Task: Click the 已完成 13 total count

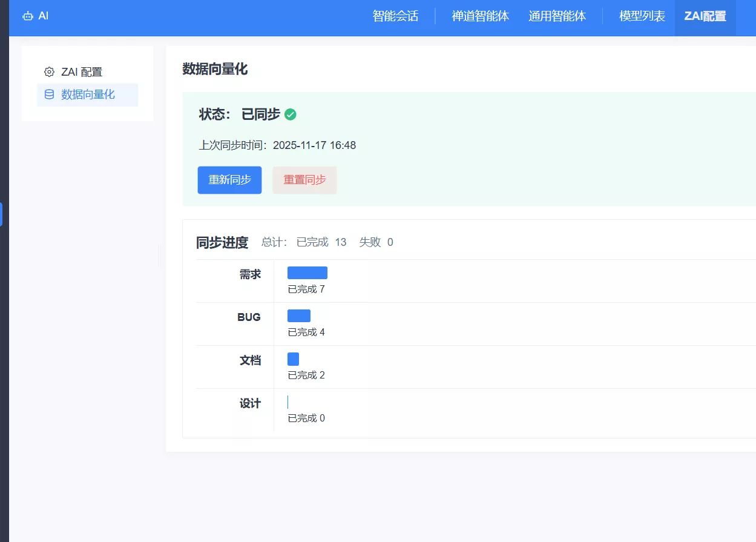Action: coord(321,242)
